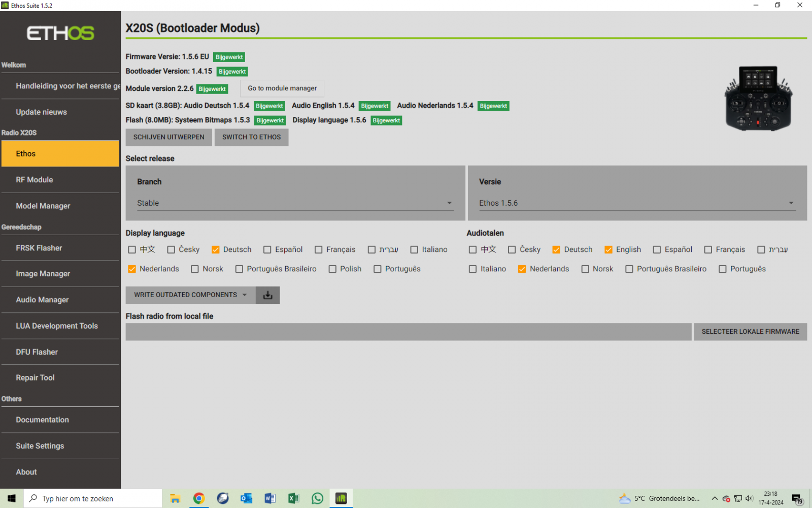Open Documentation page
Viewport: 812px width, 508px height.
tap(60, 420)
